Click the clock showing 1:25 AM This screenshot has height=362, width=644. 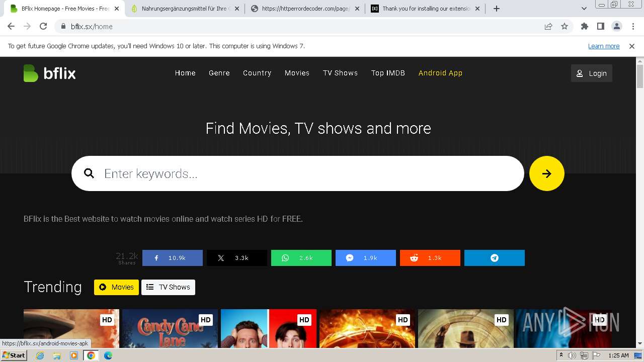pos(618,355)
